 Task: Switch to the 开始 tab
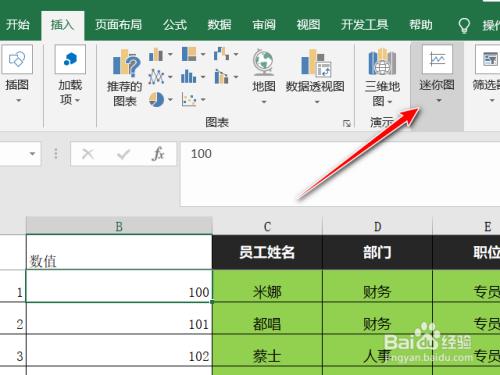pos(18,25)
